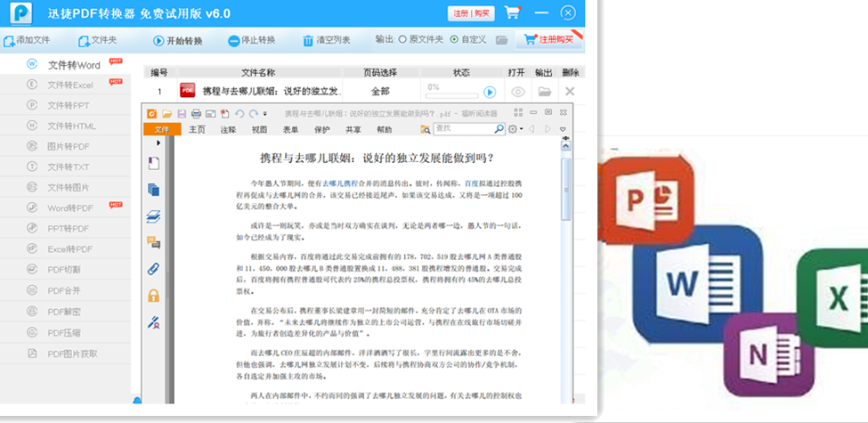
Task: Open Foxit search settings gear dropdown
Action: pyautogui.click(x=515, y=129)
